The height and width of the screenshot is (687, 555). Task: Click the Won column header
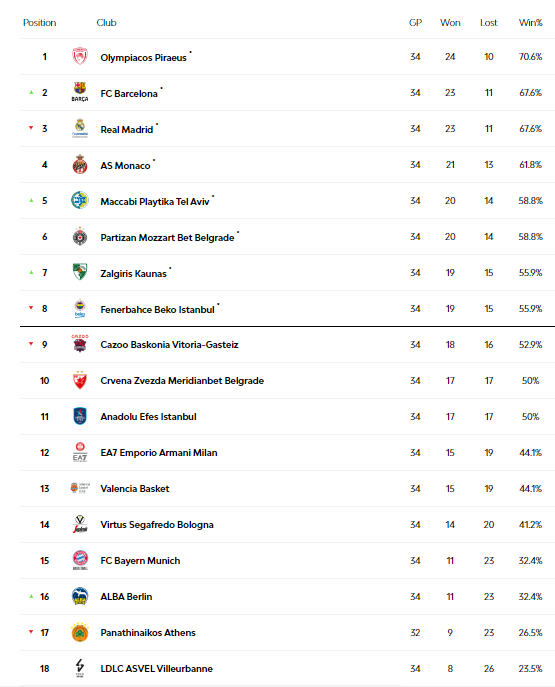450,23
